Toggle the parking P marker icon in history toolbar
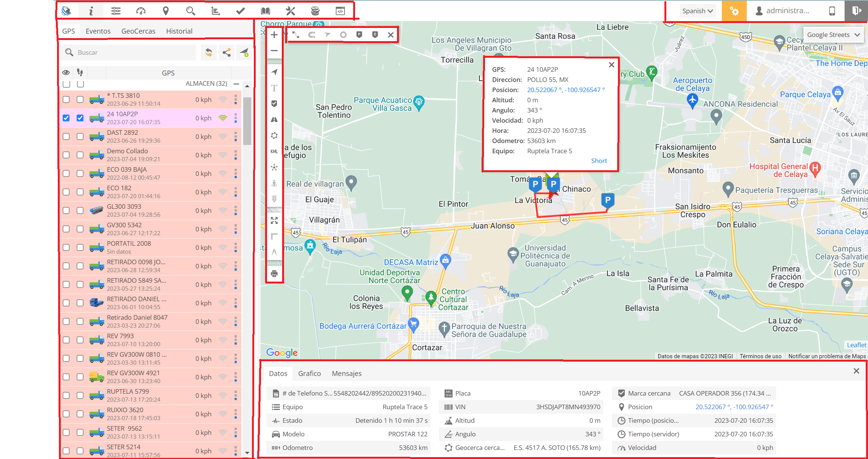Screen dimensions: 868x459 coord(359,35)
